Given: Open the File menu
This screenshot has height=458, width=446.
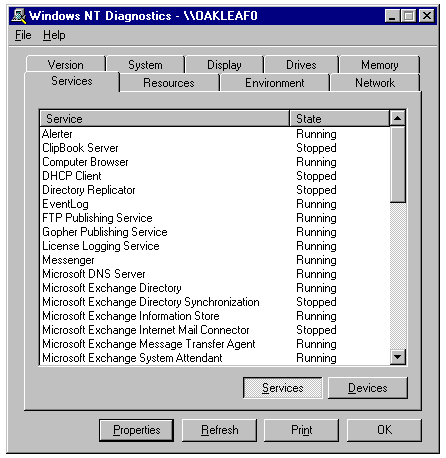Looking at the screenshot, I should [x=23, y=35].
